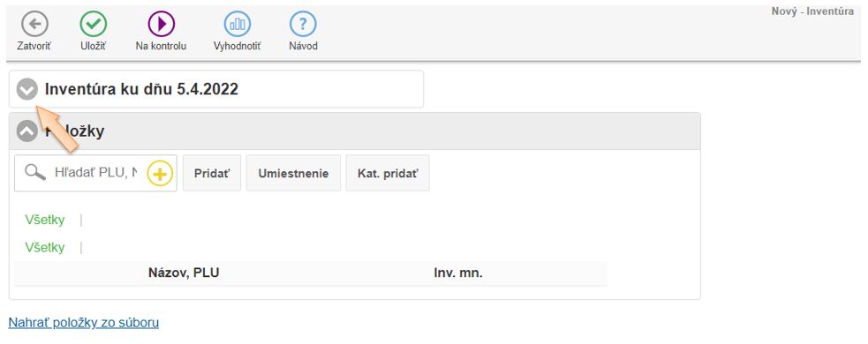Click the Inventúra ku dňu 5.4.2022 heading
868x344 pixels.
click(x=141, y=89)
